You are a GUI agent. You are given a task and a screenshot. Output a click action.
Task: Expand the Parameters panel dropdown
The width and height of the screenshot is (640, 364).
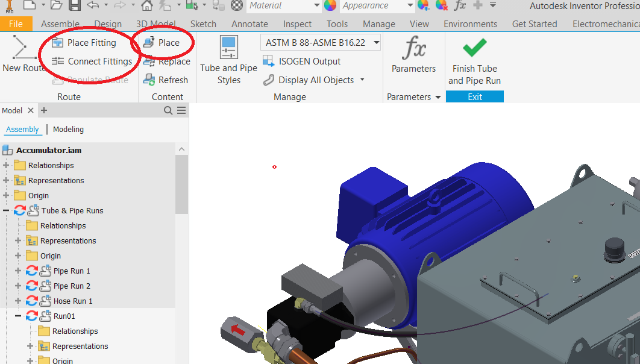438,97
